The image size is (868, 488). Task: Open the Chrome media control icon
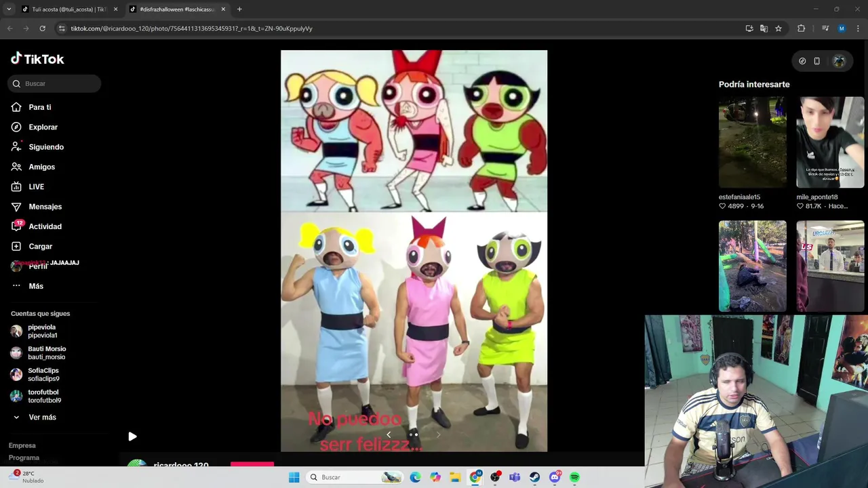coord(825,28)
